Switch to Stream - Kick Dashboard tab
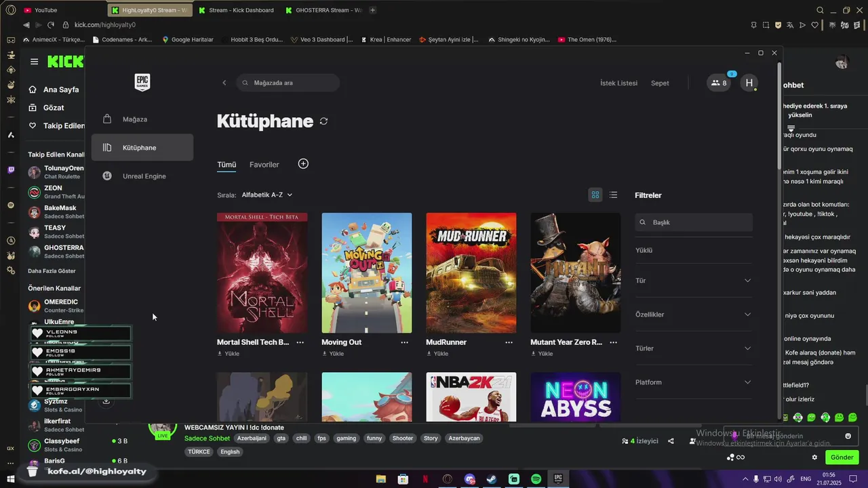The height and width of the screenshot is (488, 868). 236,10
